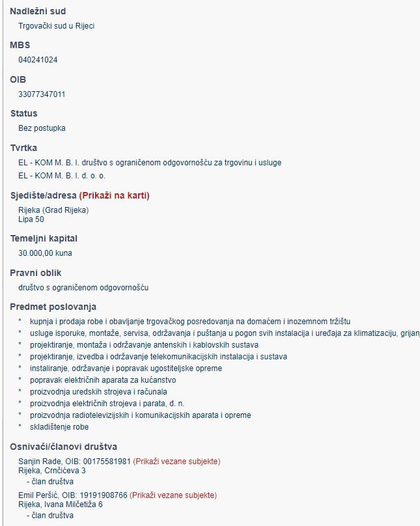This screenshot has height=526, width=420.
Task: Open the "Prikaži na karti" map link
Action: (114, 195)
